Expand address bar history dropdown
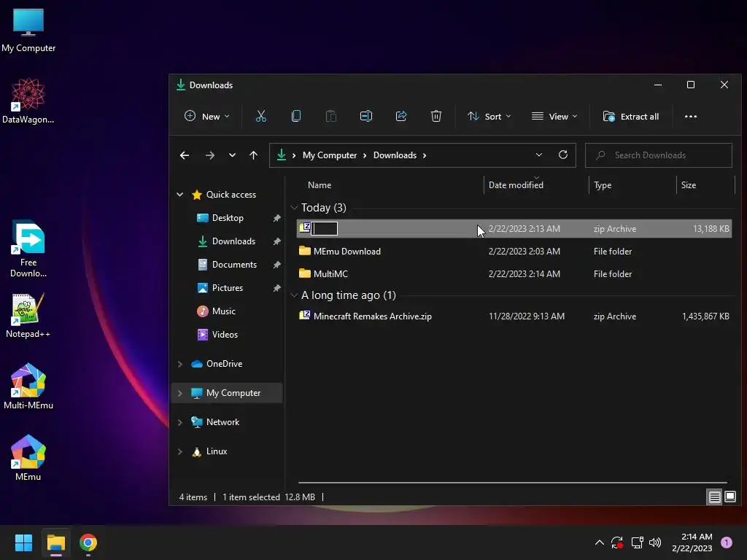Image resolution: width=747 pixels, height=560 pixels. coord(539,155)
